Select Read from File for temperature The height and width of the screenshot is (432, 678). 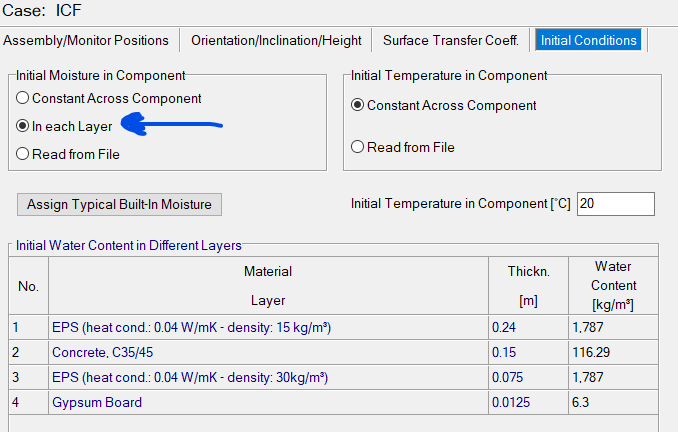[x=358, y=147]
